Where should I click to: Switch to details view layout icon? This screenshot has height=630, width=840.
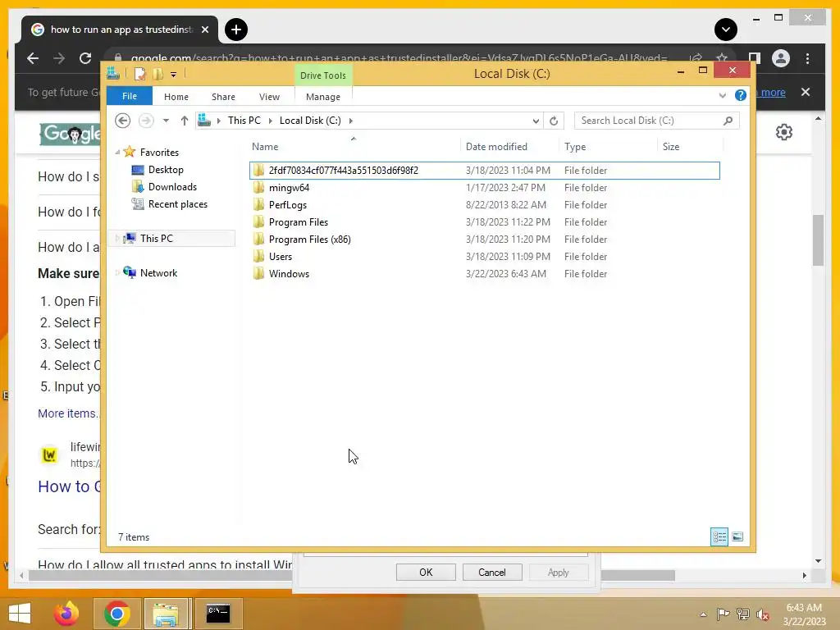tap(719, 536)
